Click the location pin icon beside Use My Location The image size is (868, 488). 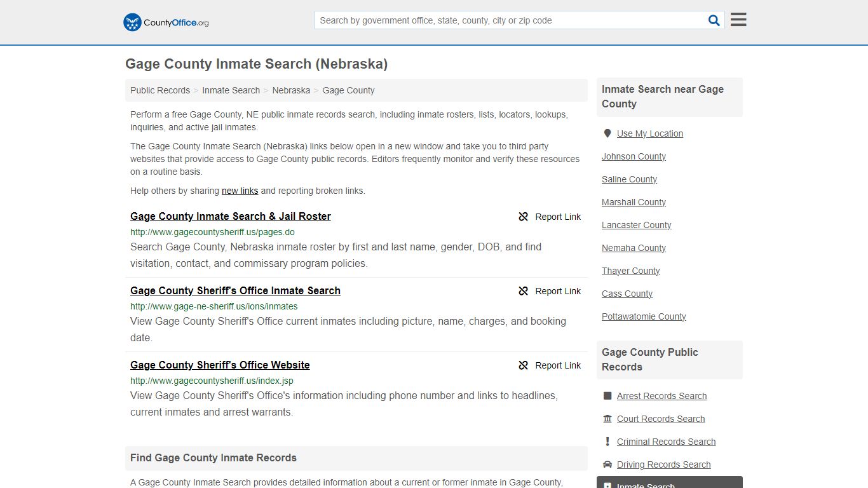[x=607, y=133]
